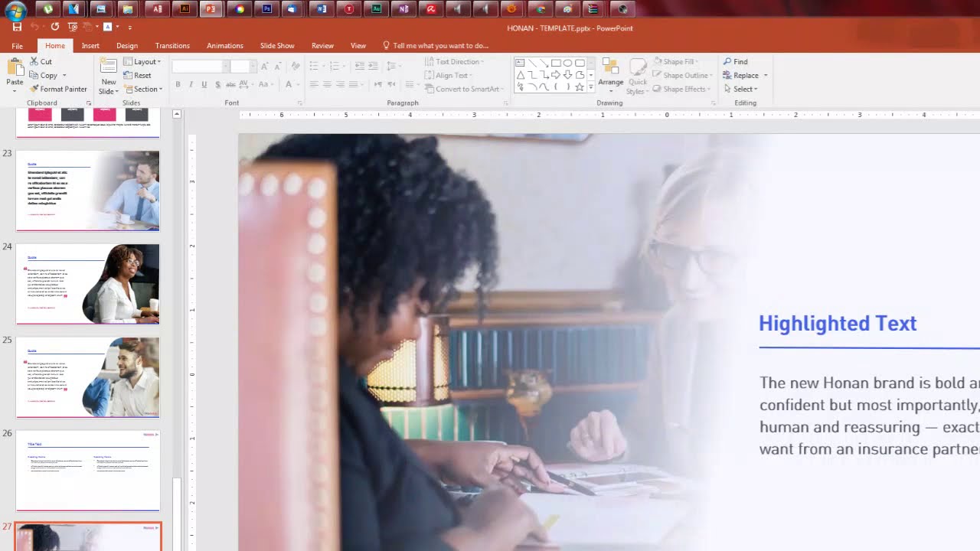This screenshot has width=980, height=551.
Task: Reset the slide layout
Action: tap(137, 75)
